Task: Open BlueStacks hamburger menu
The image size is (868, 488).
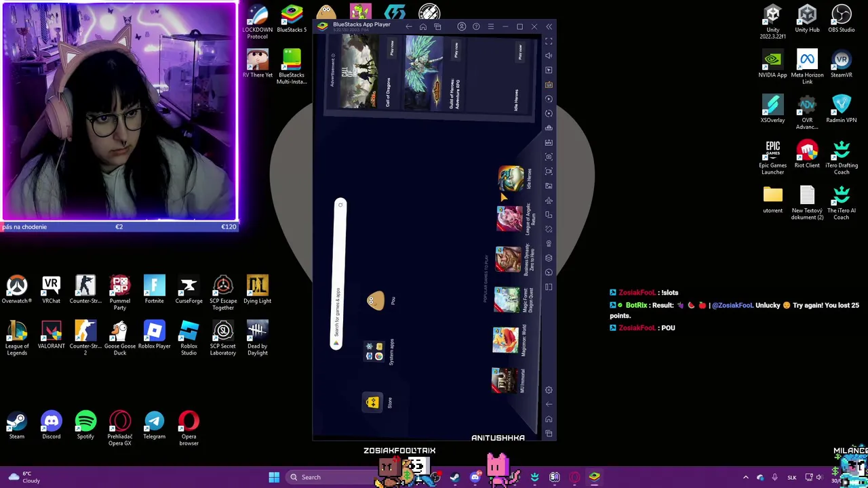Action: coord(491,27)
